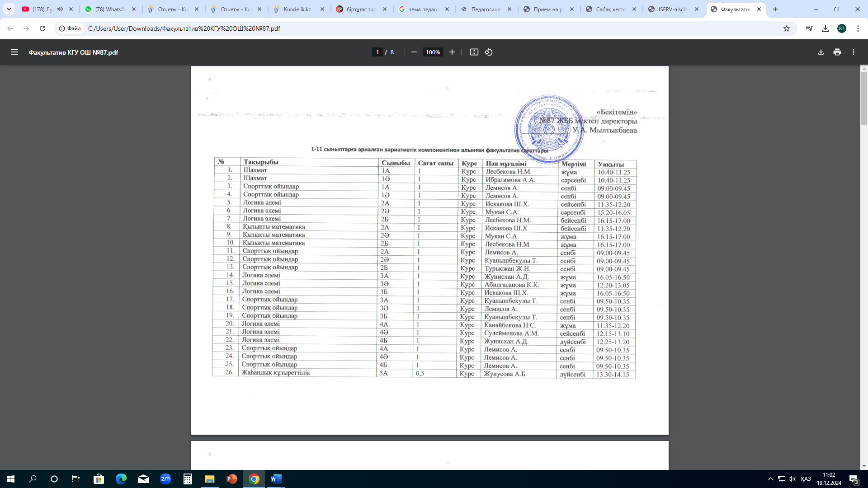Open Windows search from taskbar

pos(33,479)
